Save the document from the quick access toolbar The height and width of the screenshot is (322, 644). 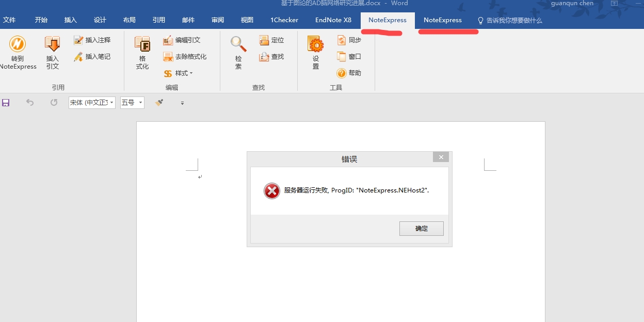6,103
